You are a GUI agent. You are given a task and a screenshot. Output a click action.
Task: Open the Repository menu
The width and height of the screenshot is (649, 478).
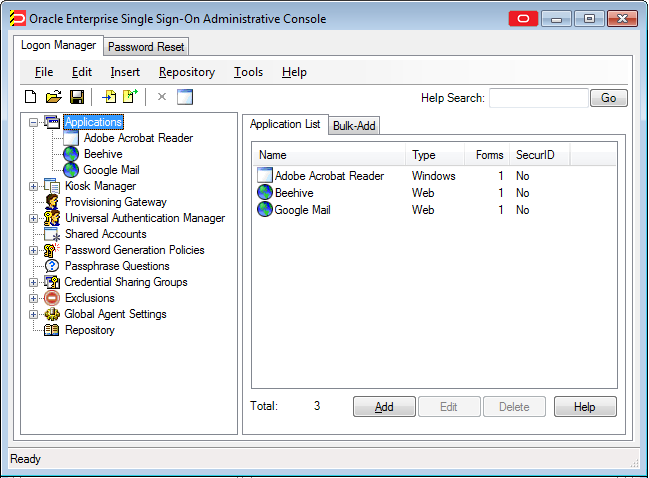pos(187,72)
